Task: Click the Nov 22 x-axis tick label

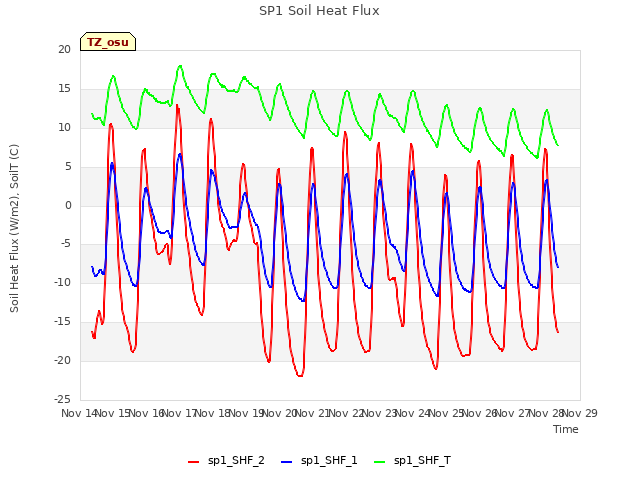Action: tap(346, 413)
